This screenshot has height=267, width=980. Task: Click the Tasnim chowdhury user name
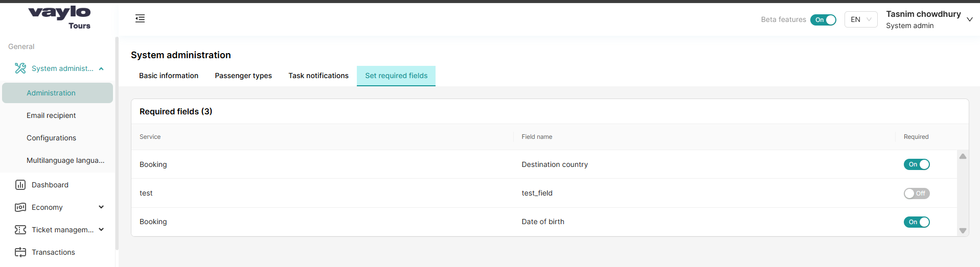923,14
